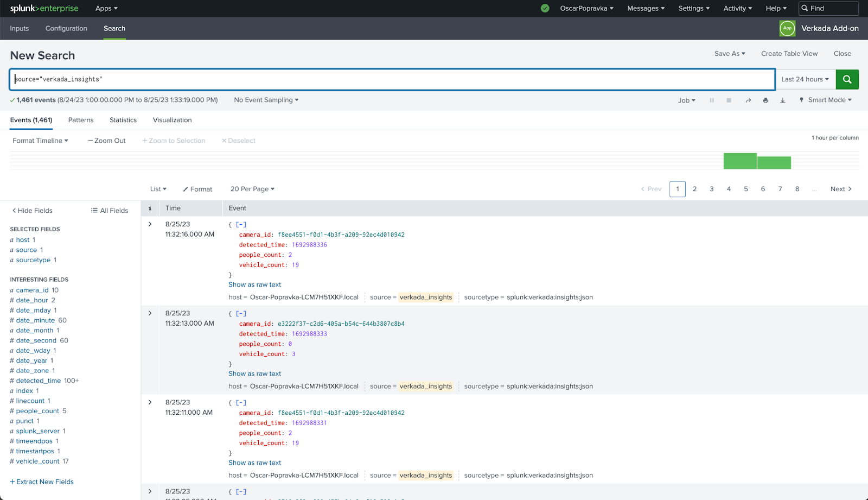
Task: Expand the 11:32:16 AM event row arrow
Action: point(150,224)
